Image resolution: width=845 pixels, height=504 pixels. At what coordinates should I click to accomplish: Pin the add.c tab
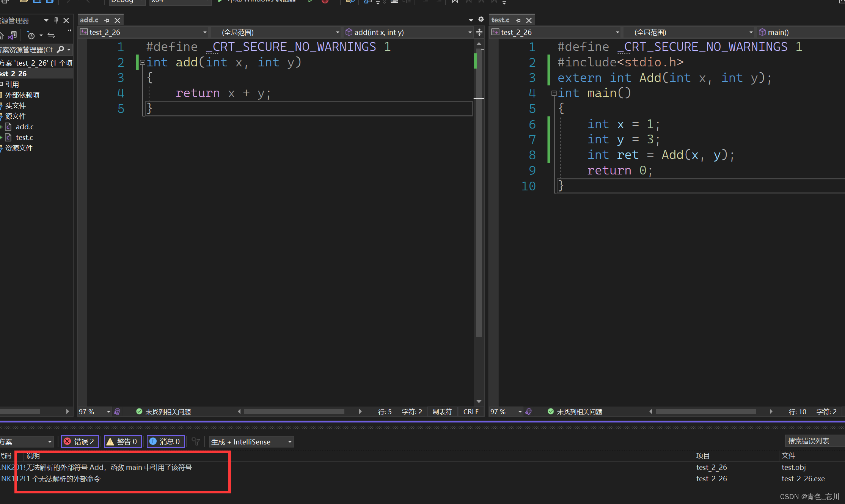click(107, 20)
